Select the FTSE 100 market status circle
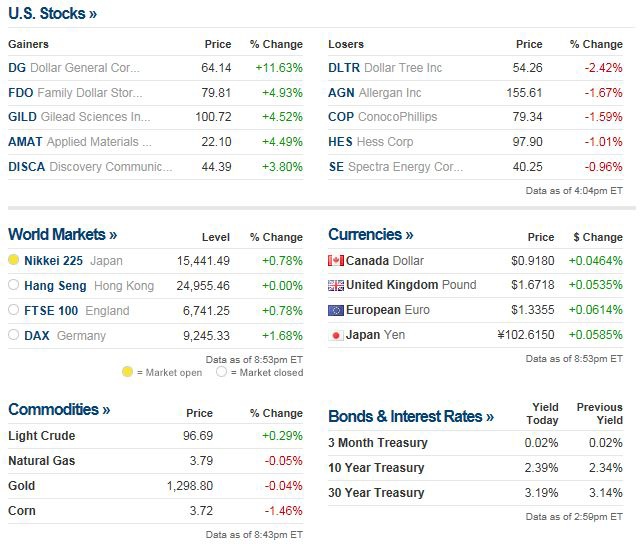 click(14, 310)
